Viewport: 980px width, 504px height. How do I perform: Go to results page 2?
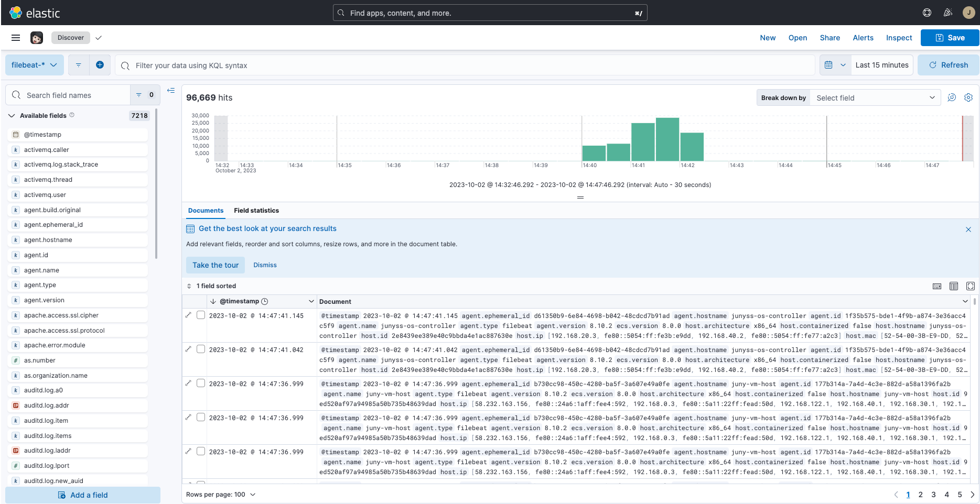tap(920, 495)
